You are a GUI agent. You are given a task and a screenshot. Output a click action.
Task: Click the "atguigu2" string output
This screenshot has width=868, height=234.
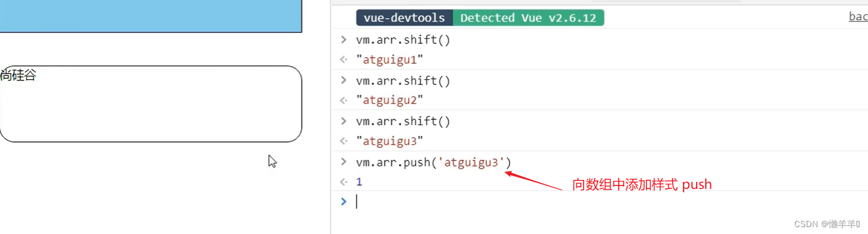click(389, 100)
